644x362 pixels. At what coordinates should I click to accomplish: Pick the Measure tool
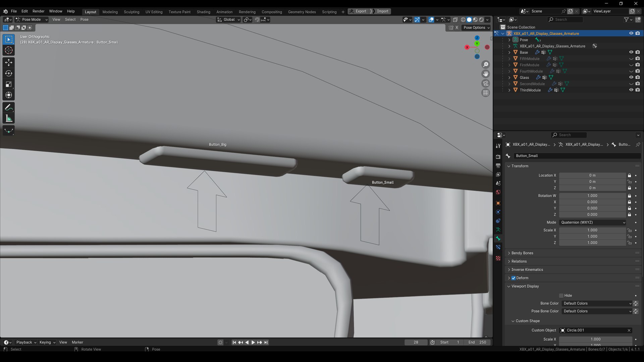tap(9, 119)
